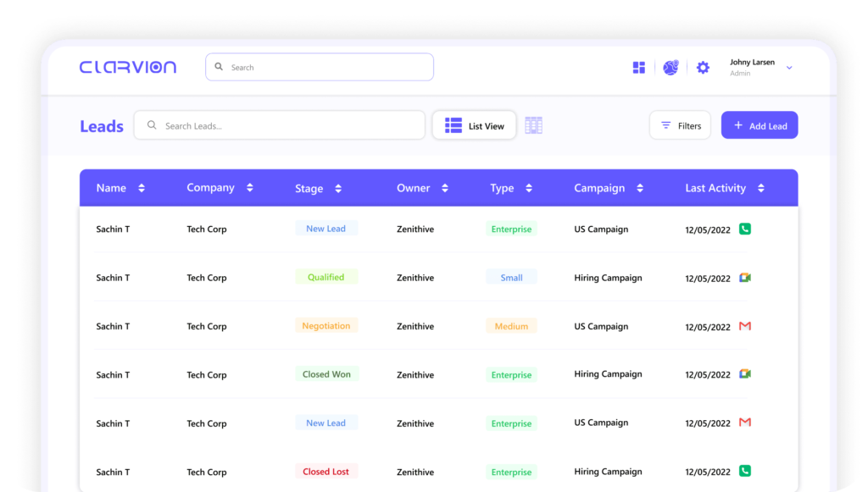Screen dimensions: 868x492
Task: Open the dashboard grid icon in header
Action: 639,68
